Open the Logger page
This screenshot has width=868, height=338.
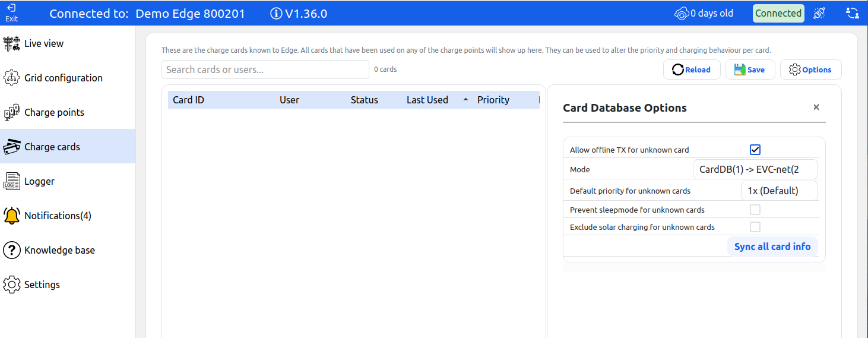click(x=68, y=181)
